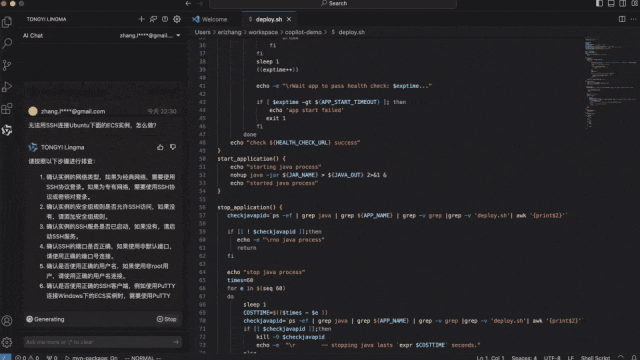Open the Search view in activity bar
The image size is (640, 360).
click(7, 44)
